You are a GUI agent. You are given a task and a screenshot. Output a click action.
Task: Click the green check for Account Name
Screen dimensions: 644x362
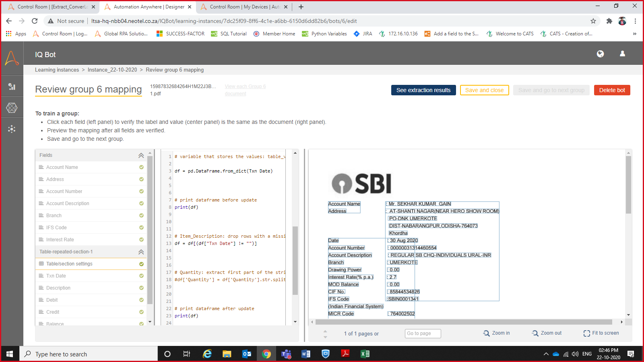[x=141, y=167]
